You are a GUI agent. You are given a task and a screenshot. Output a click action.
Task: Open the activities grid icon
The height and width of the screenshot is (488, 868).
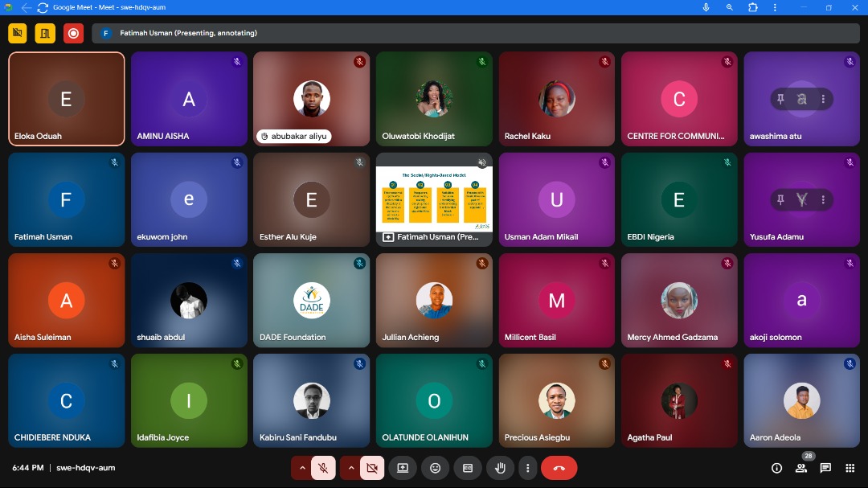[850, 468]
